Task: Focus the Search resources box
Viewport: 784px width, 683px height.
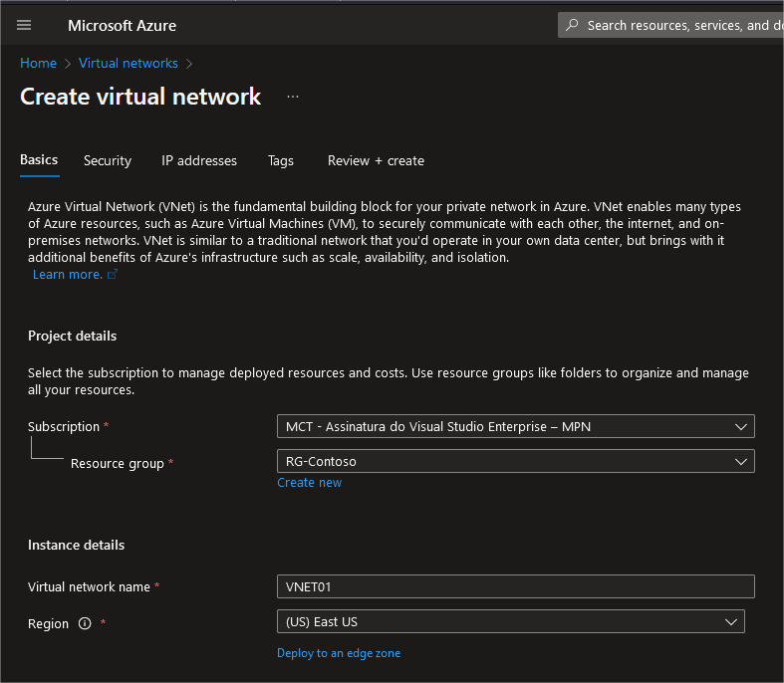Action: tap(671, 25)
